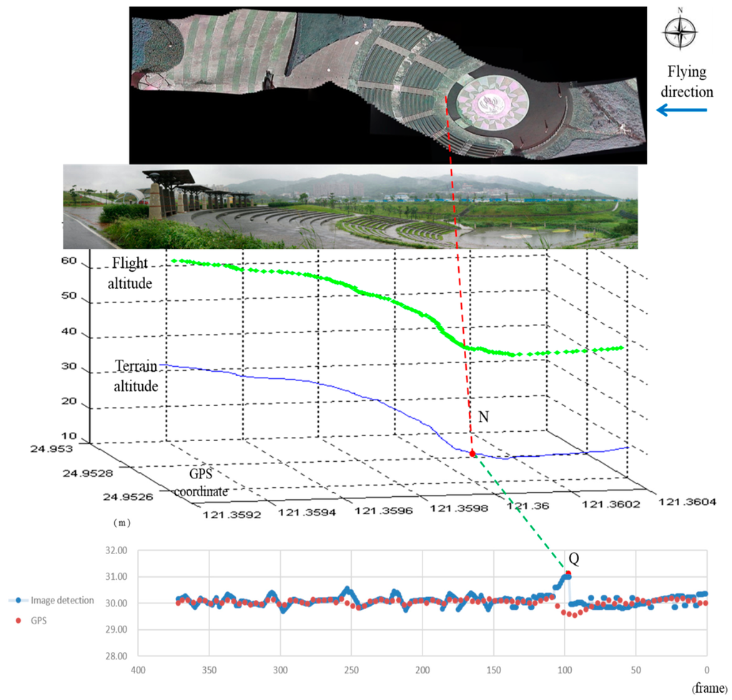Viewport: 732px width, 700px height.
Task: Open the panoramic amphitheater photo
Action: coord(350,206)
